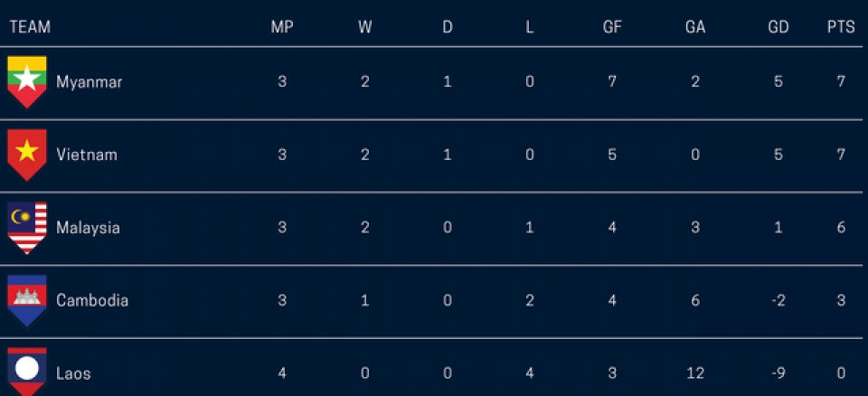Screen dimensions: 868x396
Task: Sort by the GA column header
Action: 695,27
